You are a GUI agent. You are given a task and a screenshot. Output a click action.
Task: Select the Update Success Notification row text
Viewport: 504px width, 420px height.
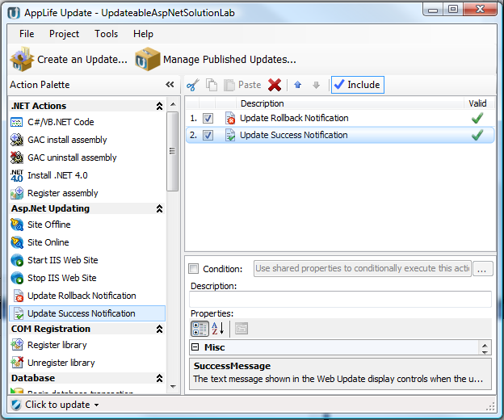294,135
